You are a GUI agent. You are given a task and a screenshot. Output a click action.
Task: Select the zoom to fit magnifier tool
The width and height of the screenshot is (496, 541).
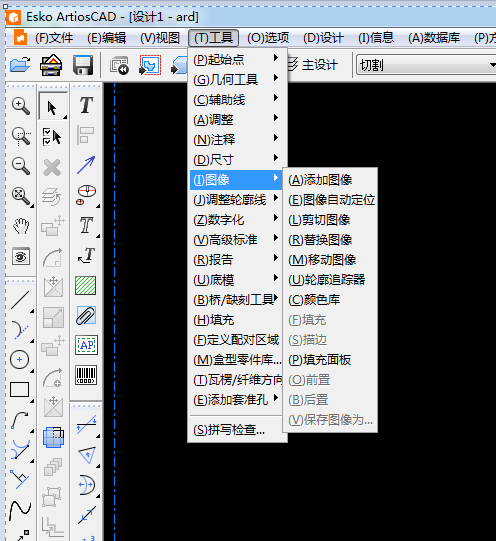click(21, 196)
